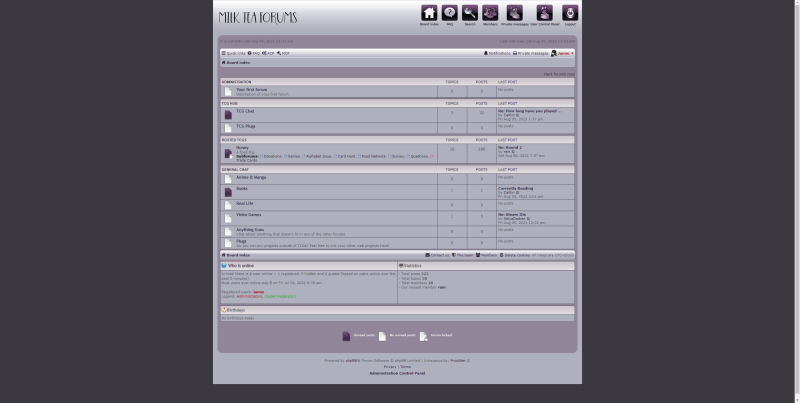
Task: Open the TCG Plugs forum
Action: [x=245, y=126]
